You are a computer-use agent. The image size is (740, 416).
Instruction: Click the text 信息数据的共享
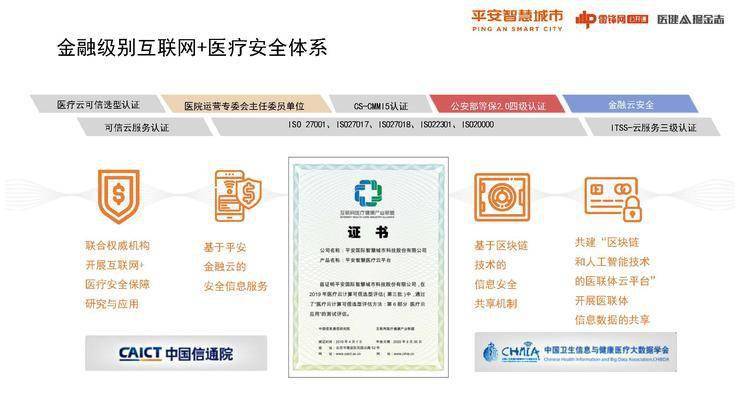612,320
